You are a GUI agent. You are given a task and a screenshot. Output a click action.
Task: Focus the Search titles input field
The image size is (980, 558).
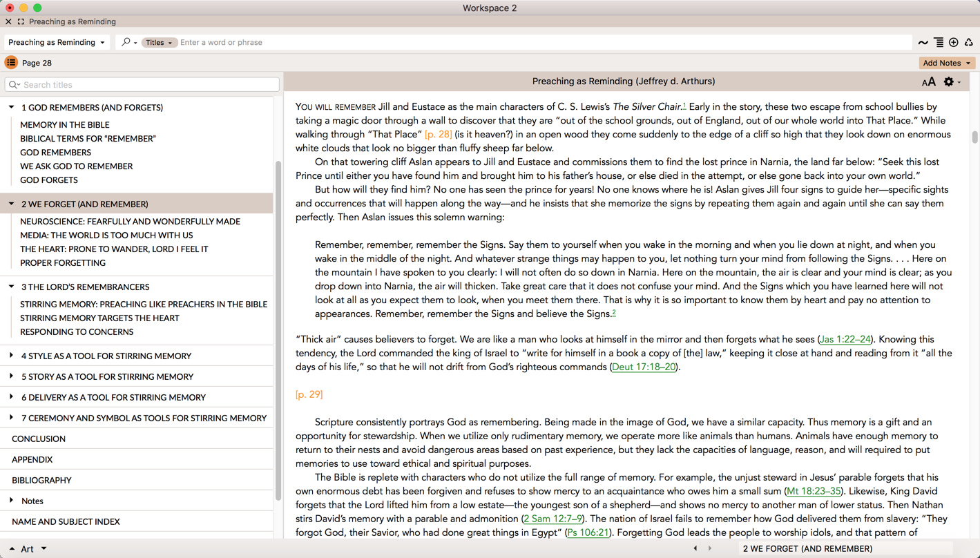[x=142, y=85]
